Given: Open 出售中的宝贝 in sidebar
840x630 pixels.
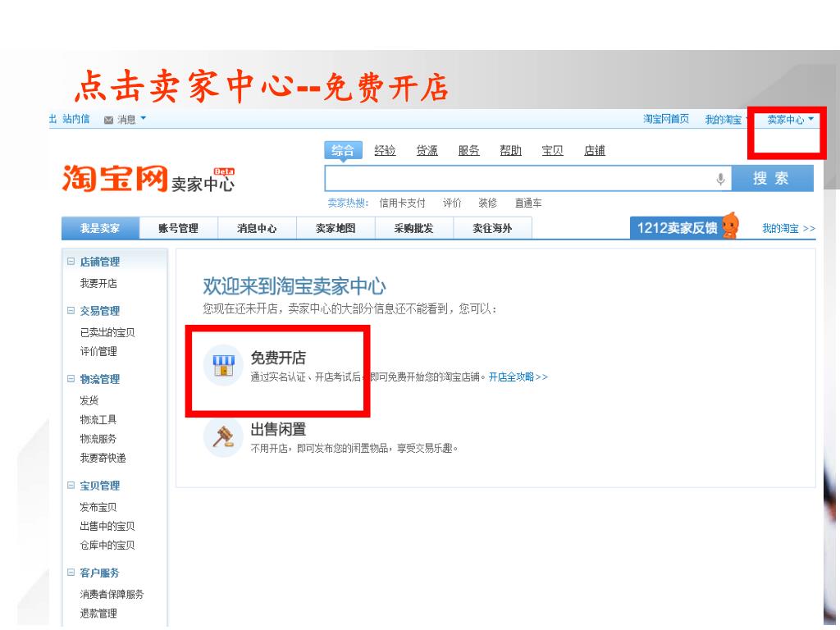Looking at the screenshot, I should pyautogui.click(x=107, y=526).
